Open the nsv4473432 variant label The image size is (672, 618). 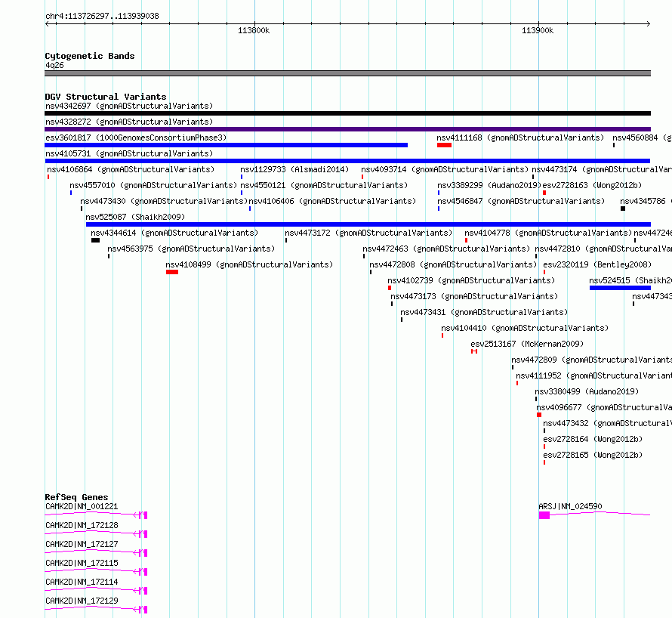coord(607,423)
